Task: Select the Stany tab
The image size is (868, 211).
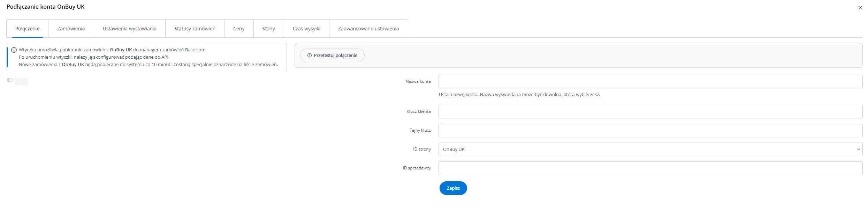Action: [x=268, y=29]
